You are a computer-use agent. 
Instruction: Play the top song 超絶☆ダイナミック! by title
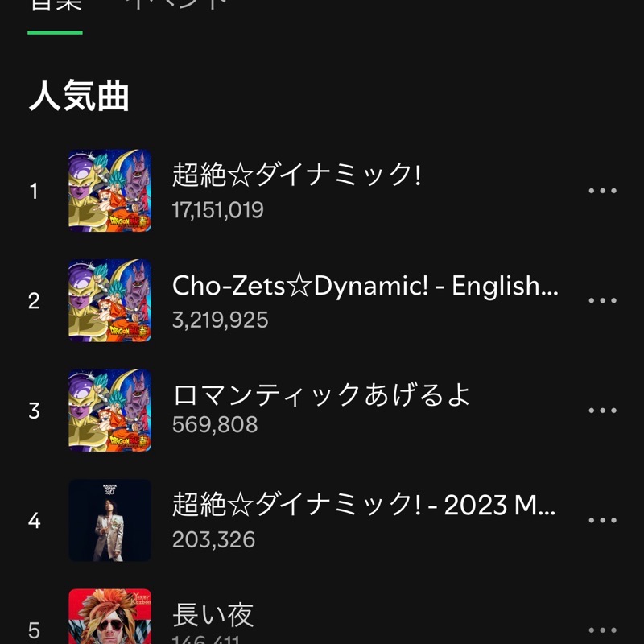pos(296,174)
